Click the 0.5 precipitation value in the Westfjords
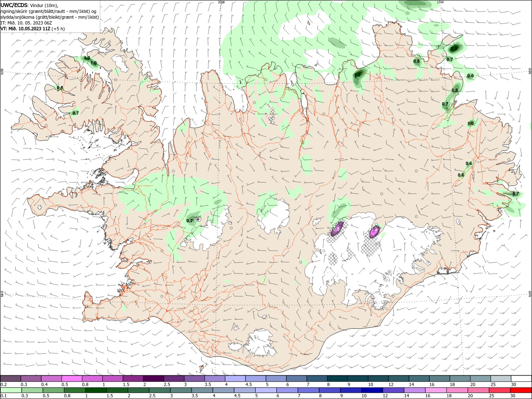This screenshot has height=399, width=532. 60,88
